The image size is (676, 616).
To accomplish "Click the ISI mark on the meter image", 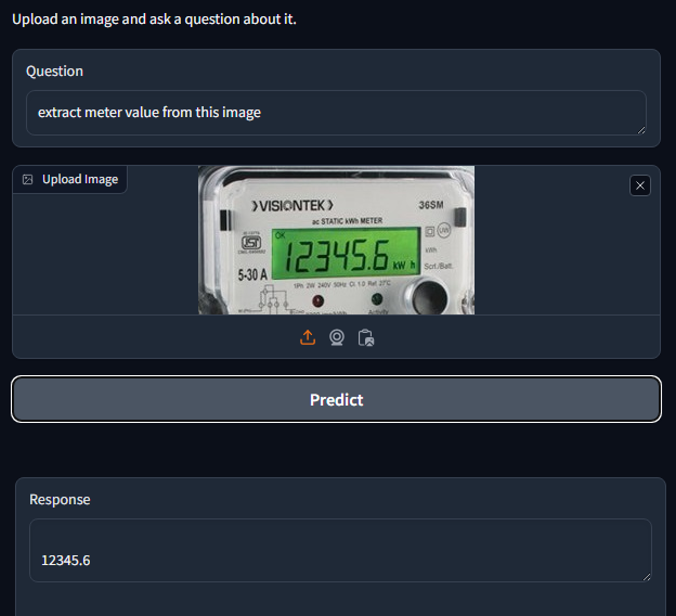I will (251, 242).
